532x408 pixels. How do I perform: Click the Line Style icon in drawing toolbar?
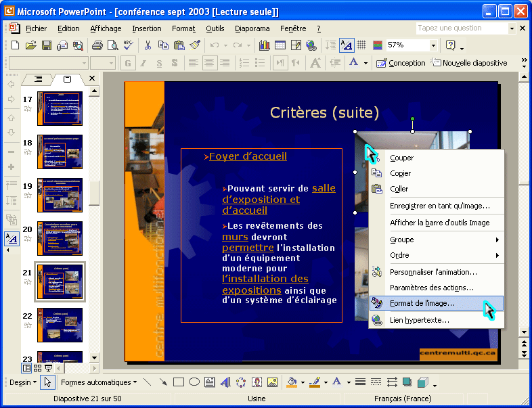(x=360, y=382)
